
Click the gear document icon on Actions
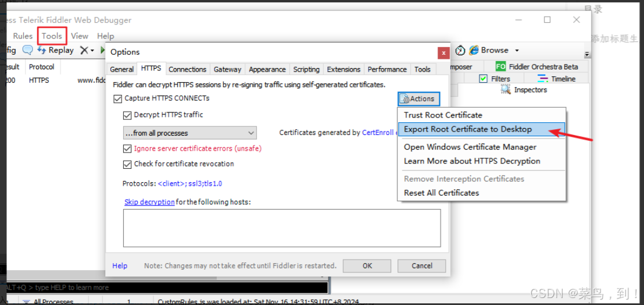click(x=405, y=98)
